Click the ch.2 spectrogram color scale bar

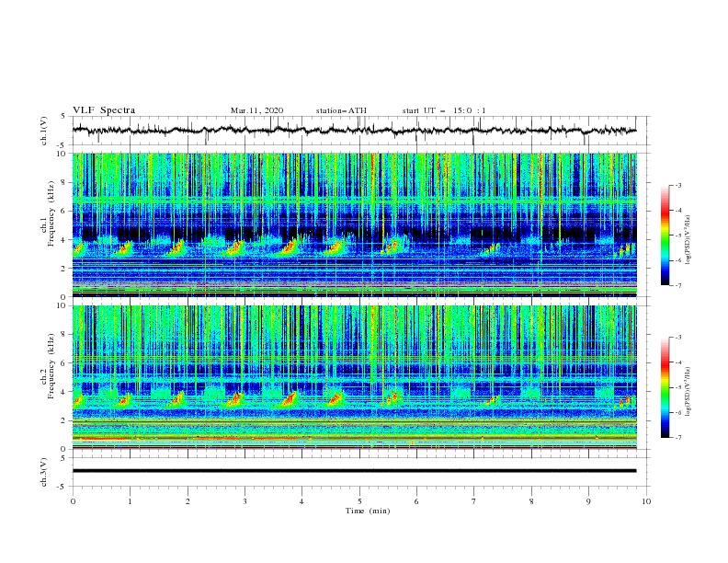(665, 387)
